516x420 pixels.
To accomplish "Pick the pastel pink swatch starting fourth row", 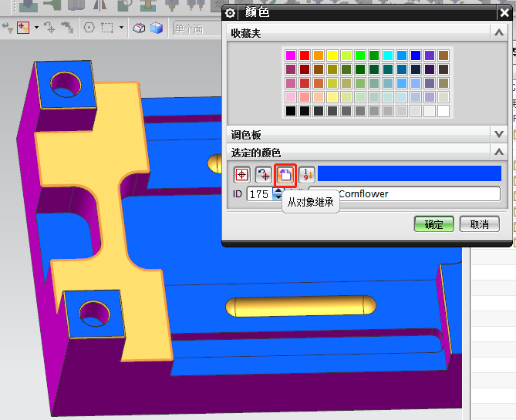I will (x=291, y=97).
